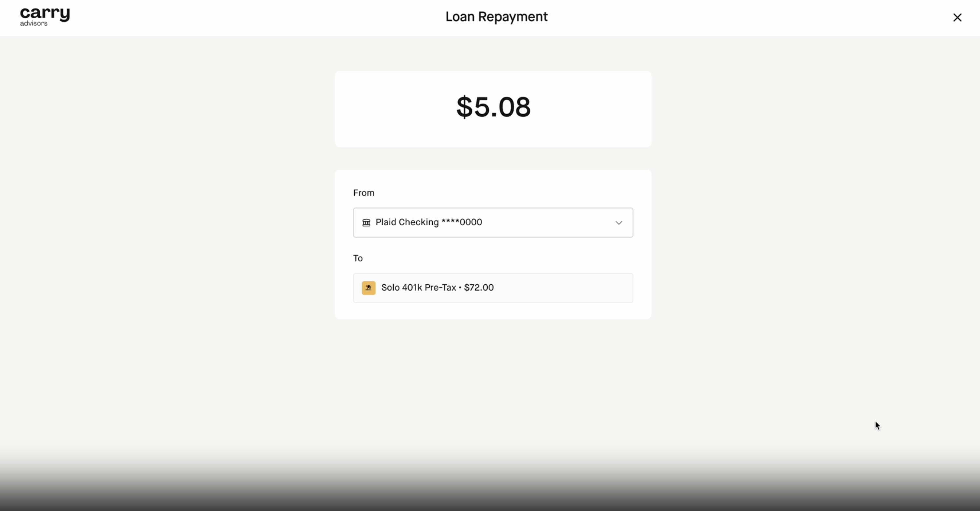This screenshot has width=980, height=511.
Task: Click the To field label
Action: pyautogui.click(x=358, y=258)
